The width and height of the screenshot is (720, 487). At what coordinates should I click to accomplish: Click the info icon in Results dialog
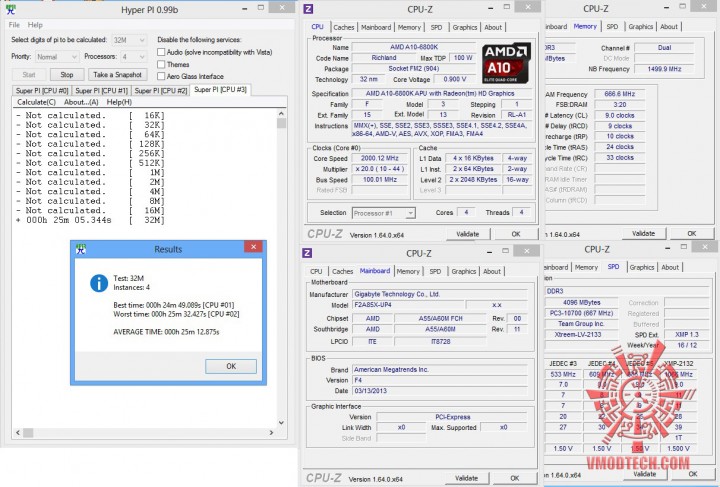pyautogui.click(x=99, y=283)
